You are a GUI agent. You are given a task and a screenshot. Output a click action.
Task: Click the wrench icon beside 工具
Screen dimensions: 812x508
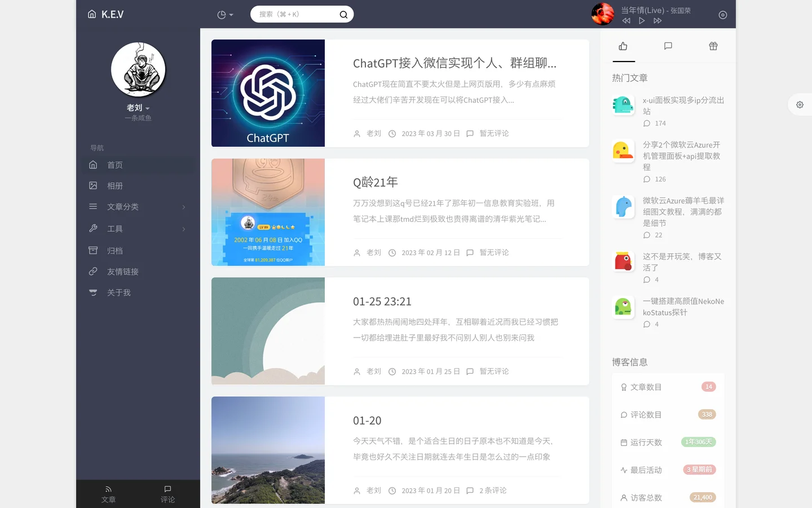click(x=93, y=228)
